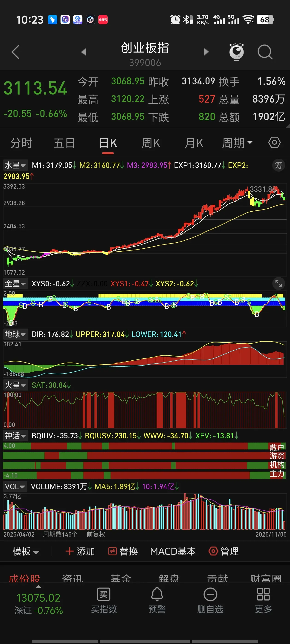Tap MACD基本 template button
Screen dimensions: 290x644
point(173,551)
